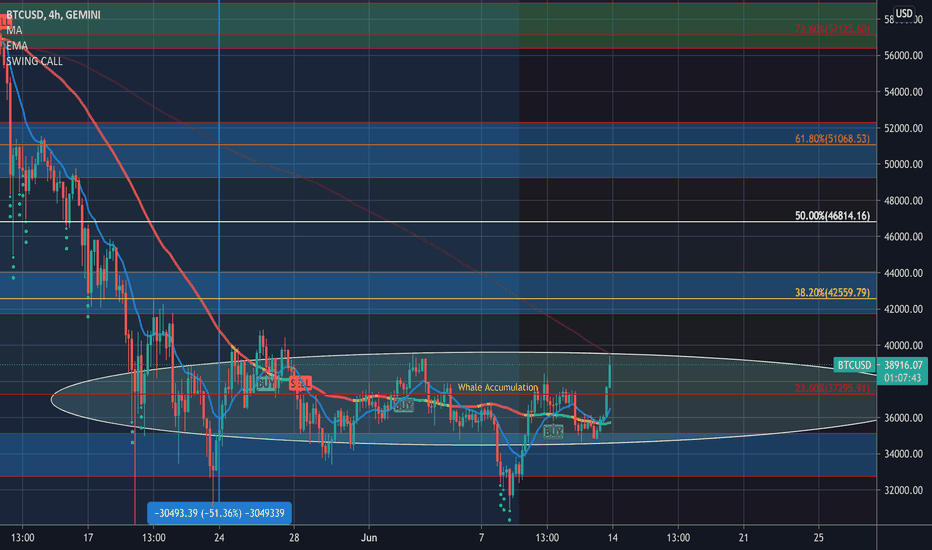This screenshot has height=550, width=932.
Task: Click the 25 date label on time axis
Action: click(818, 538)
